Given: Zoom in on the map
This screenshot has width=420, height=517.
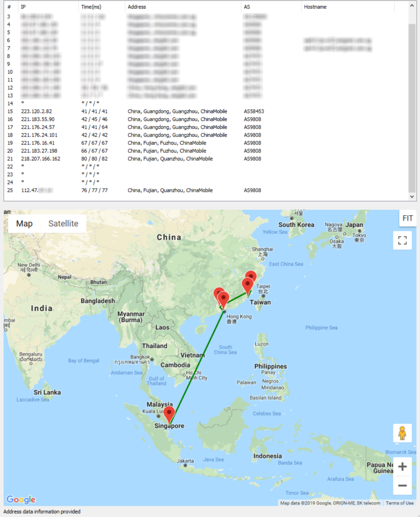Looking at the screenshot, I should pos(402,466).
